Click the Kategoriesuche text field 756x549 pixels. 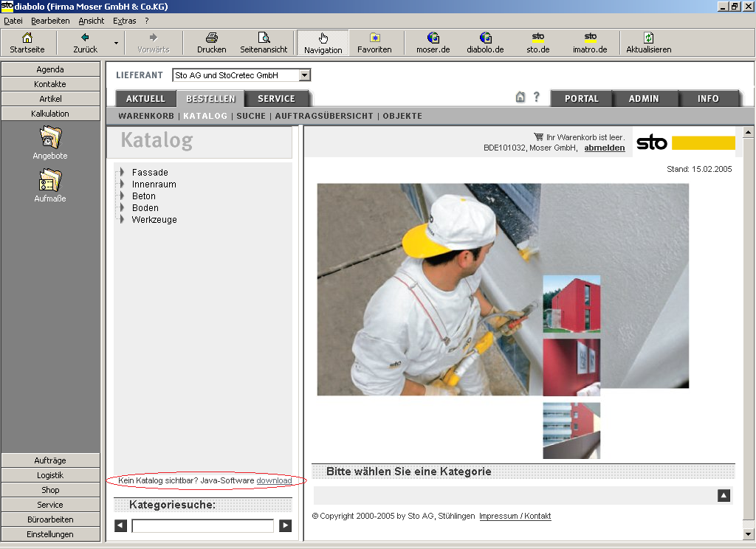(202, 526)
